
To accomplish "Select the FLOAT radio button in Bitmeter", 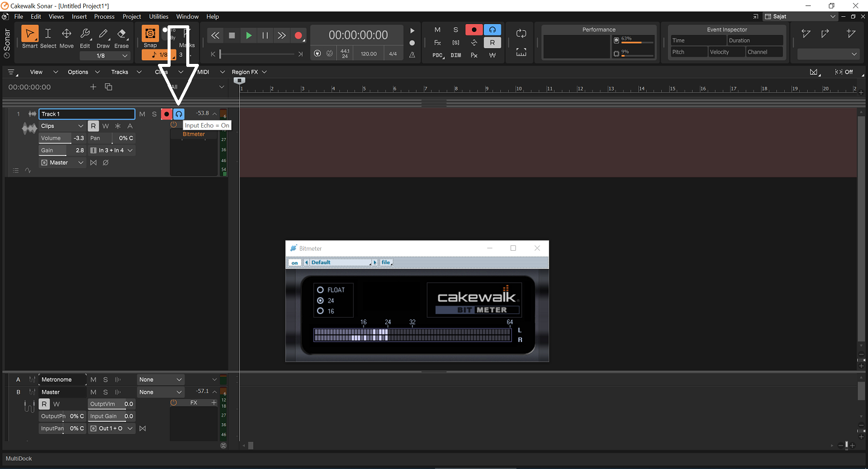I will pyautogui.click(x=321, y=290).
